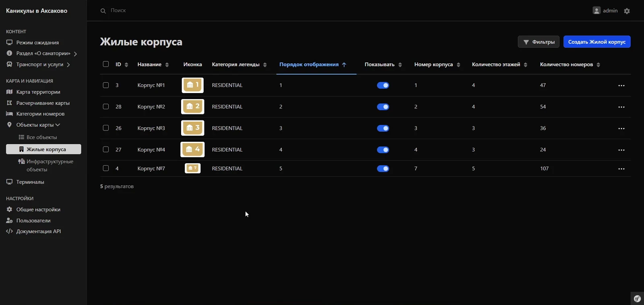Click the search magnifier icon
Screen dimensions: 644x305
103,11
